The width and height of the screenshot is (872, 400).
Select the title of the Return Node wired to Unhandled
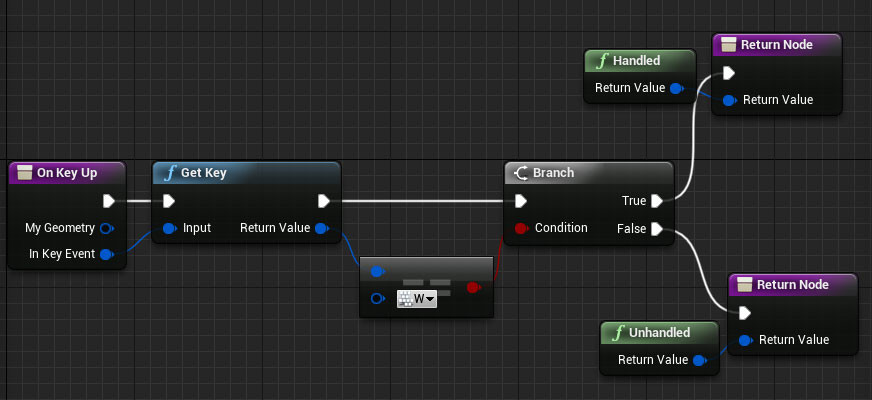(793, 285)
